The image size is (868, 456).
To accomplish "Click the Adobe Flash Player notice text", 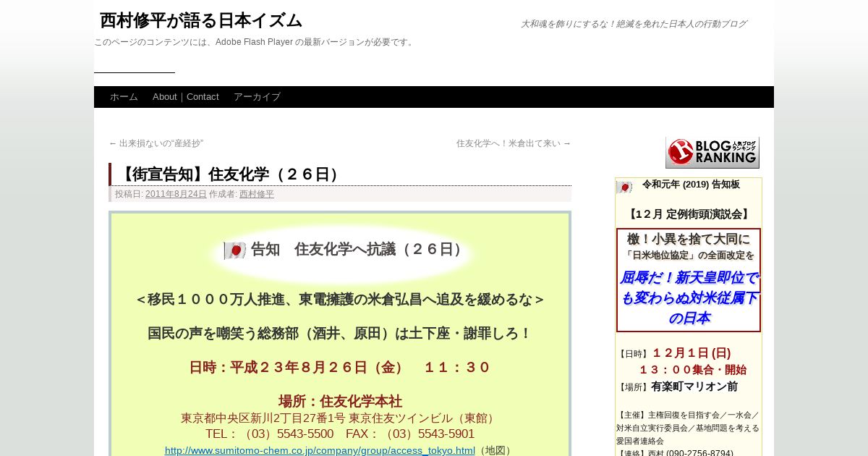I will [255, 42].
